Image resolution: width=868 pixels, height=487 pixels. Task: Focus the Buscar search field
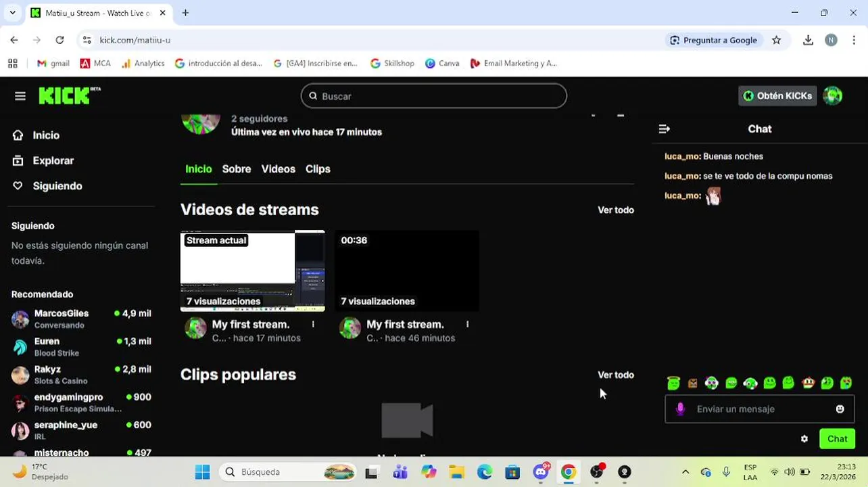(433, 96)
